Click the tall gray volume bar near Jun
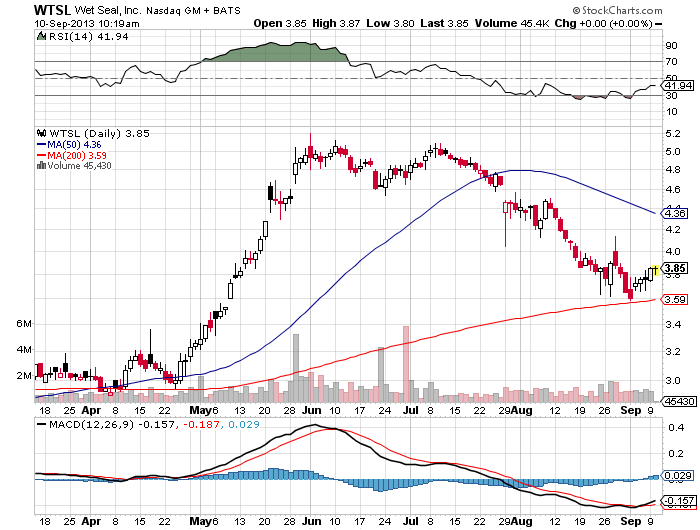 296,368
